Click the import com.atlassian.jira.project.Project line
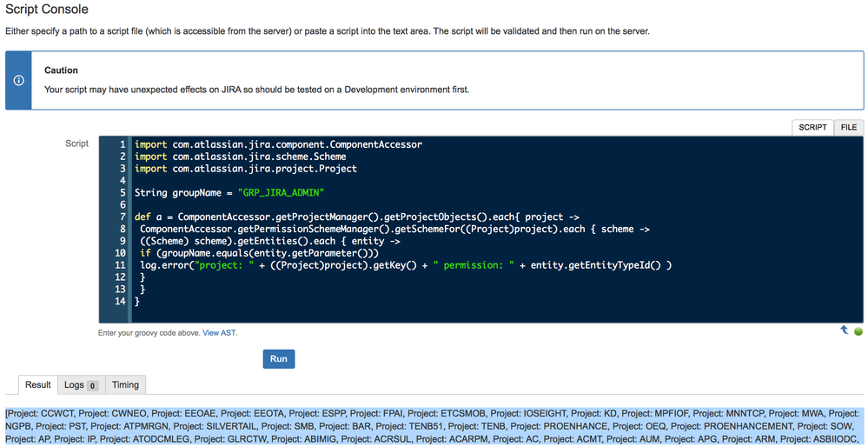The width and height of the screenshot is (868, 447). 246,169
